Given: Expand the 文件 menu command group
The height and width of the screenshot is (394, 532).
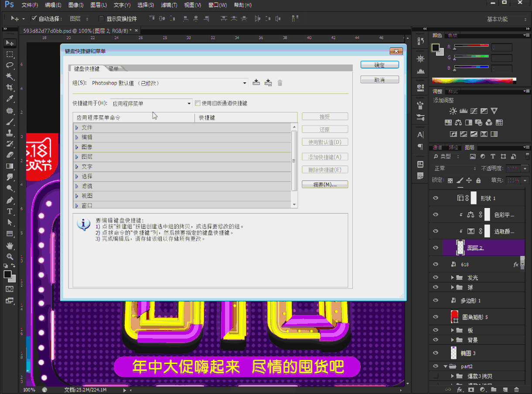Looking at the screenshot, I should click(x=77, y=128).
